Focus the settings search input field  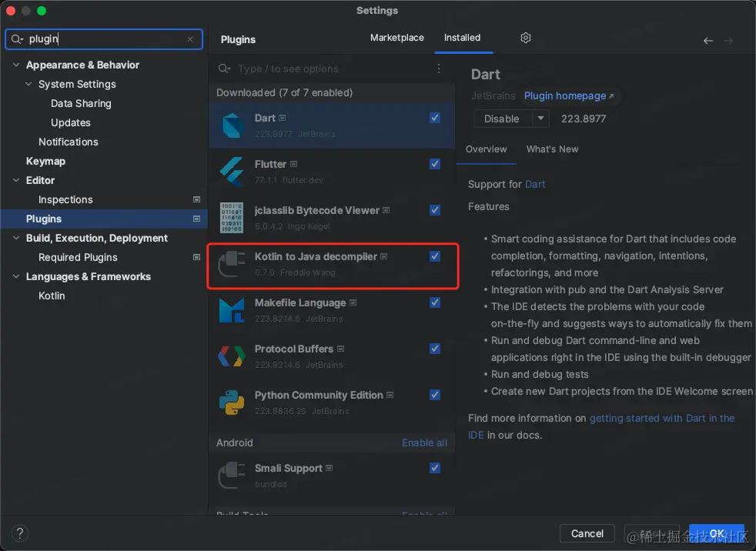click(104, 39)
